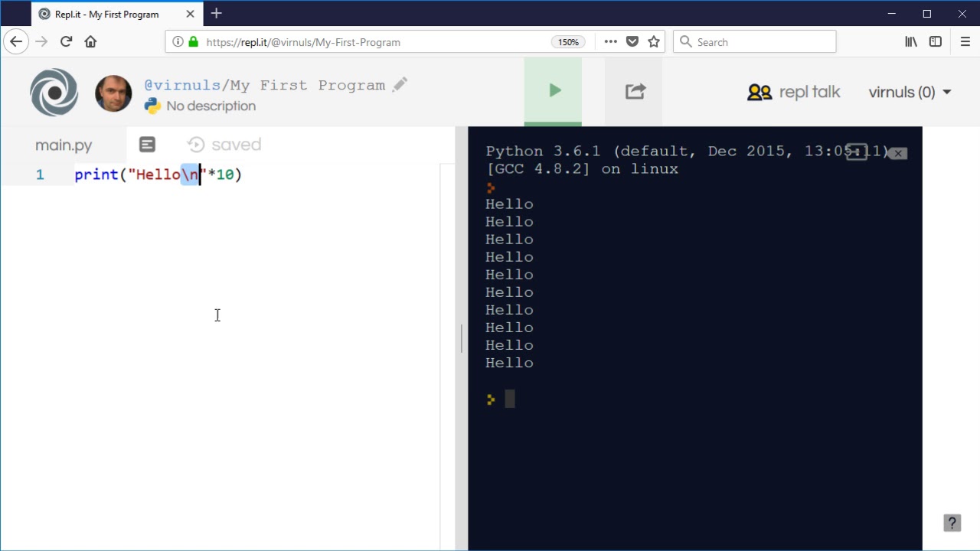Click the My First Program title

[308, 85]
